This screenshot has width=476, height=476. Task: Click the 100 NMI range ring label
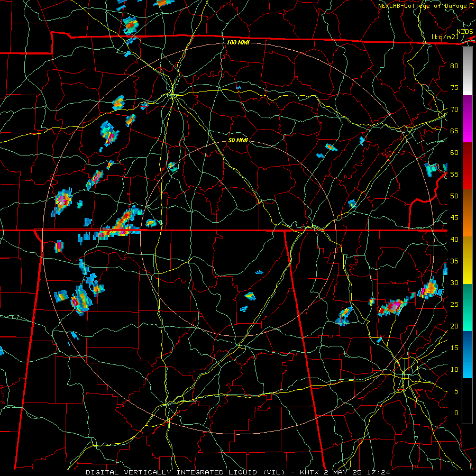click(238, 42)
